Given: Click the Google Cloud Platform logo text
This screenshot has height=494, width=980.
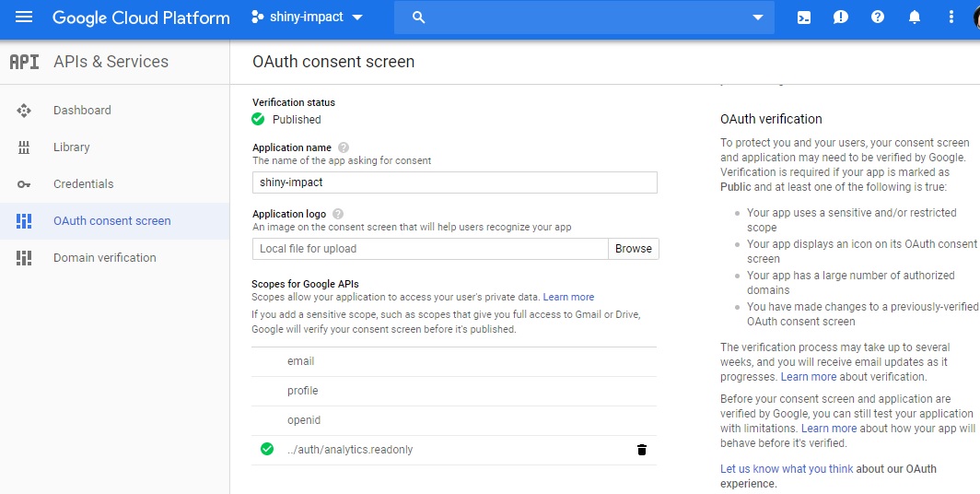Looking at the screenshot, I should 141,18.
